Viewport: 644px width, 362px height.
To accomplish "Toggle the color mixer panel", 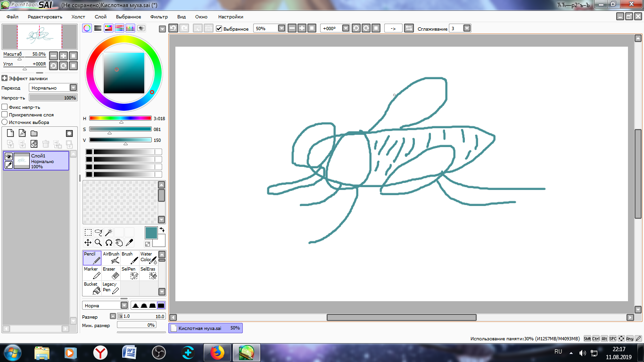I will click(x=119, y=28).
